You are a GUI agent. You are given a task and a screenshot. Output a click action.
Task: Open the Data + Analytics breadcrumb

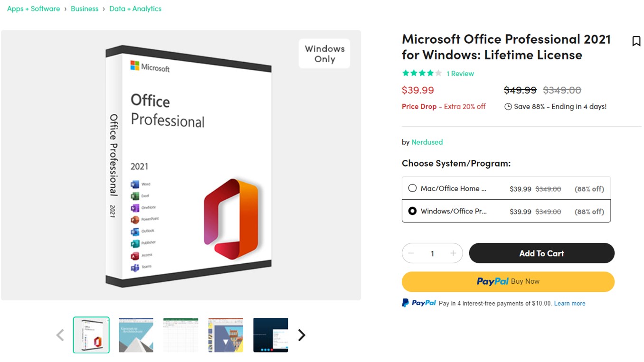pos(135,9)
